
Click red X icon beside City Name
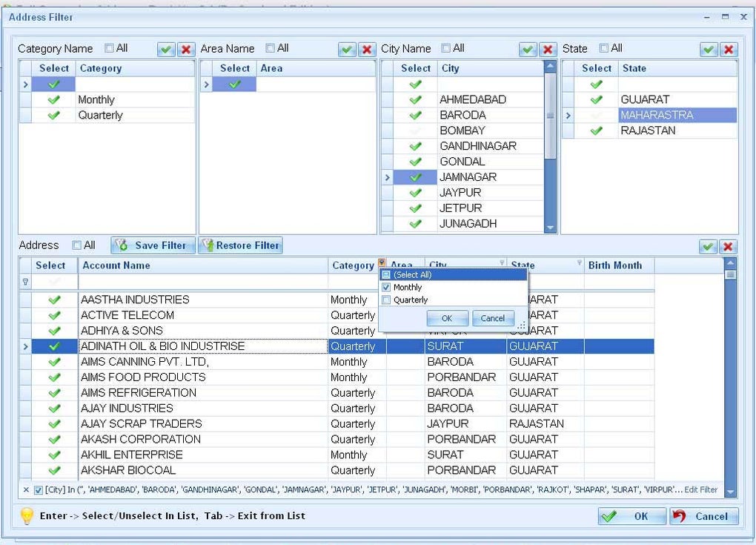click(548, 49)
